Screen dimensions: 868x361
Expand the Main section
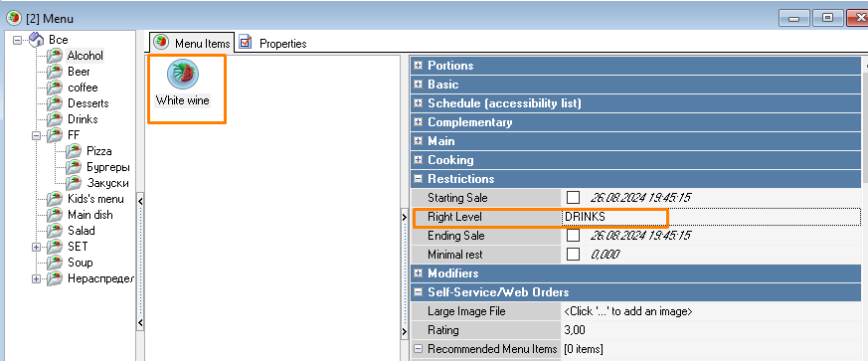pyautogui.click(x=419, y=141)
